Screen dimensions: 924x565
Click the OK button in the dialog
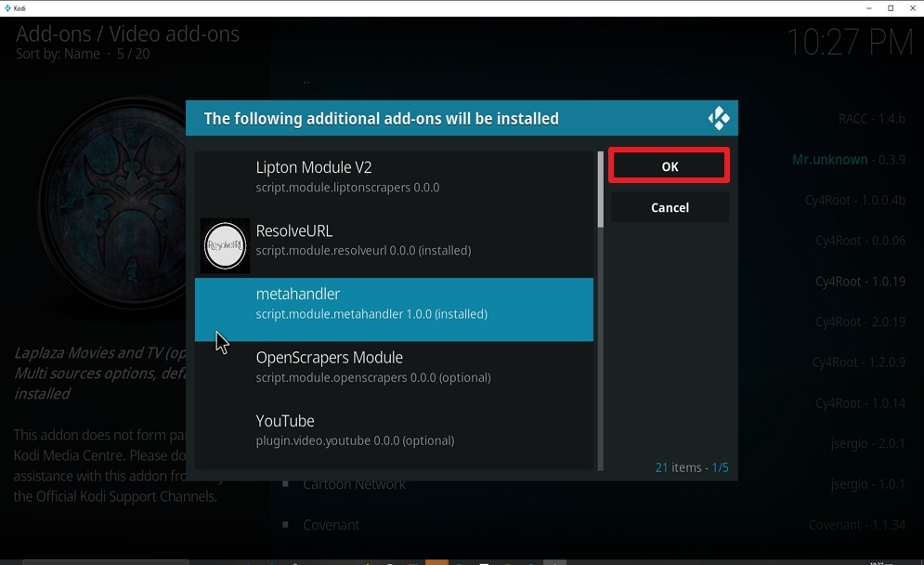[x=670, y=165]
